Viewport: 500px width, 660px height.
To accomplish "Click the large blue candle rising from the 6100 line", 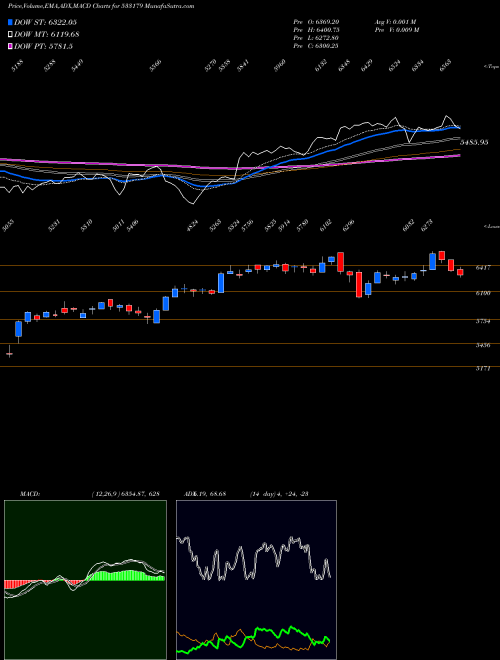I will (x=221, y=283).
